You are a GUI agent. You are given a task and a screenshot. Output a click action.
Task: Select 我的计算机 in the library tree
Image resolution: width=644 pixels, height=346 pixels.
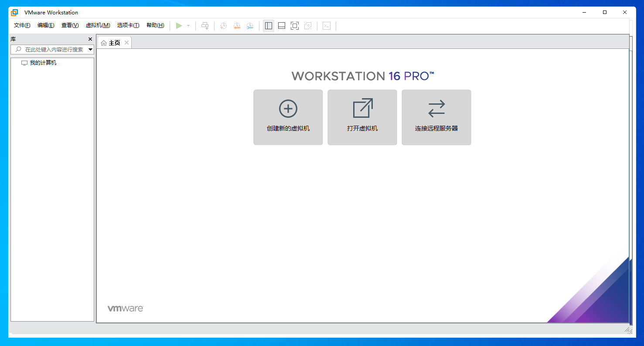[43, 63]
